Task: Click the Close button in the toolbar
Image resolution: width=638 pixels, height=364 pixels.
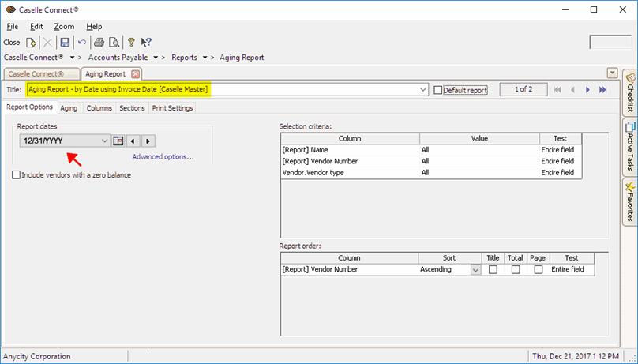Action: [12, 42]
